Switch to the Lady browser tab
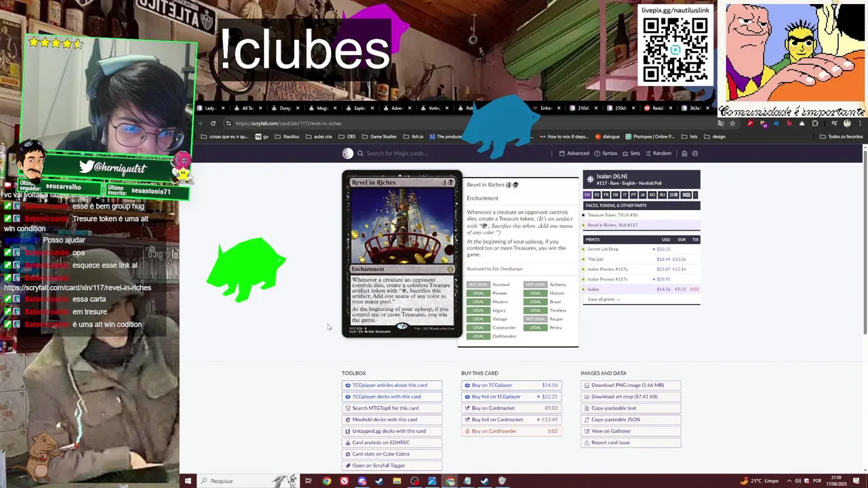 tap(210, 108)
